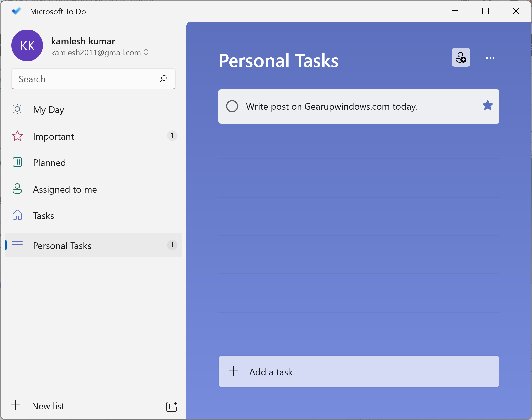Click the Microsoft To Do app logo
Image resolution: width=532 pixels, height=420 pixels.
pos(16,11)
